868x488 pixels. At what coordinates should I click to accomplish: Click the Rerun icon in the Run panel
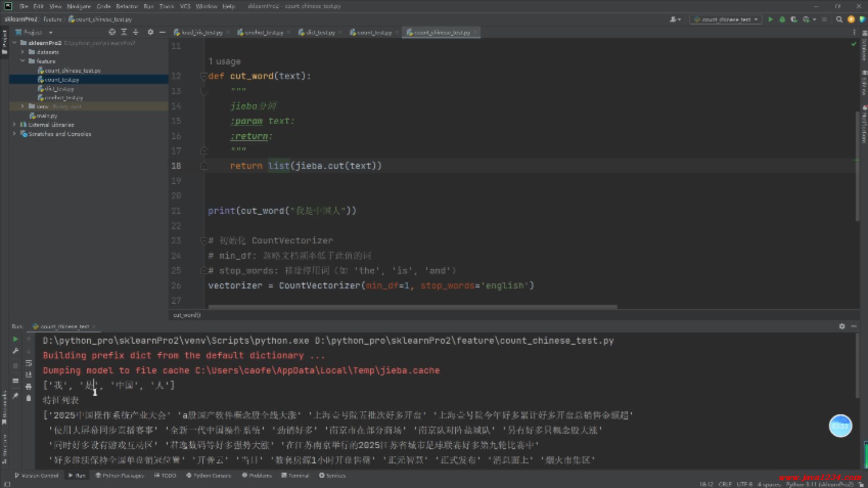point(15,339)
